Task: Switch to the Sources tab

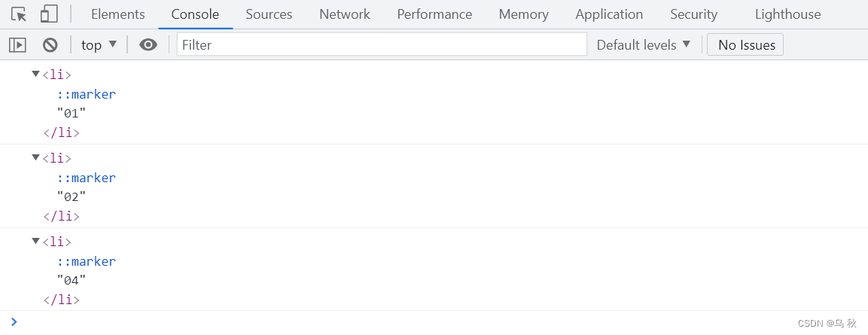Action: (x=269, y=14)
